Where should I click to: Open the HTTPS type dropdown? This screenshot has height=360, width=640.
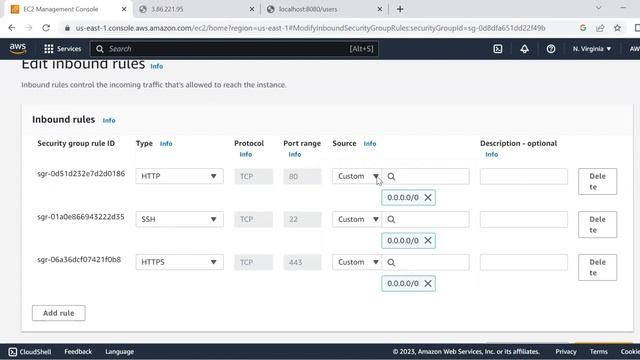tap(180, 262)
